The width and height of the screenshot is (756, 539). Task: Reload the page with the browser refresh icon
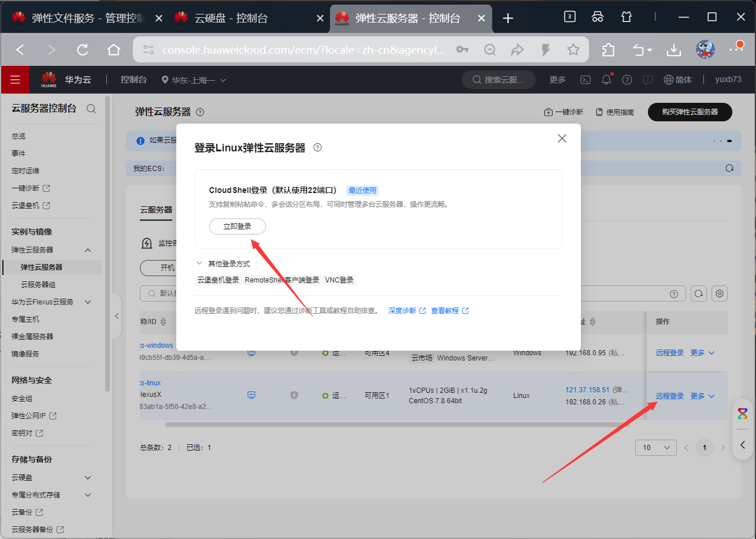(x=83, y=50)
